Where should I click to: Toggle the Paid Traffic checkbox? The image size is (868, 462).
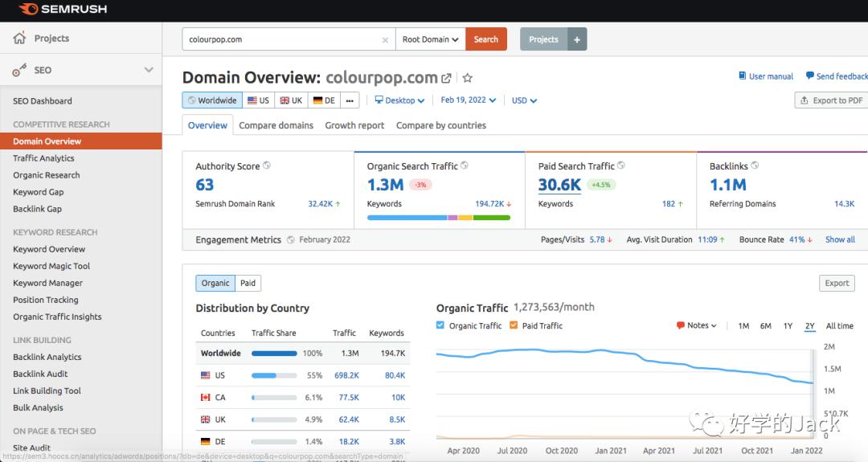coord(514,325)
